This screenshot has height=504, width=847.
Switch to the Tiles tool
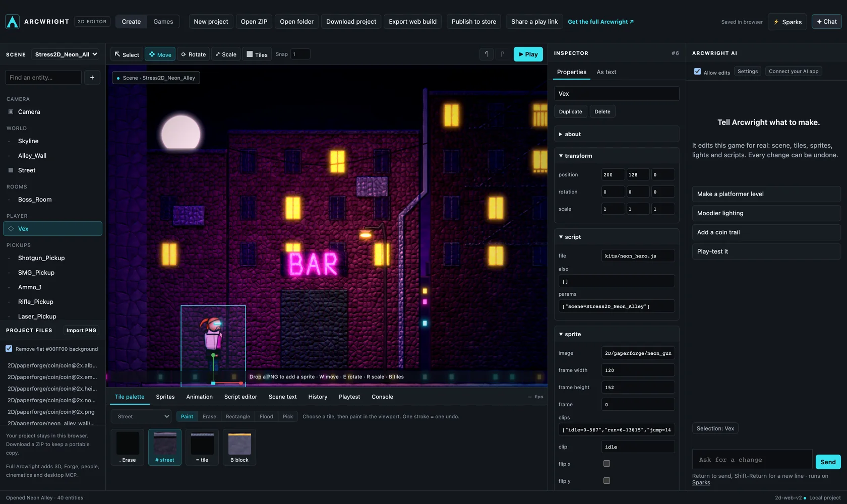point(257,54)
